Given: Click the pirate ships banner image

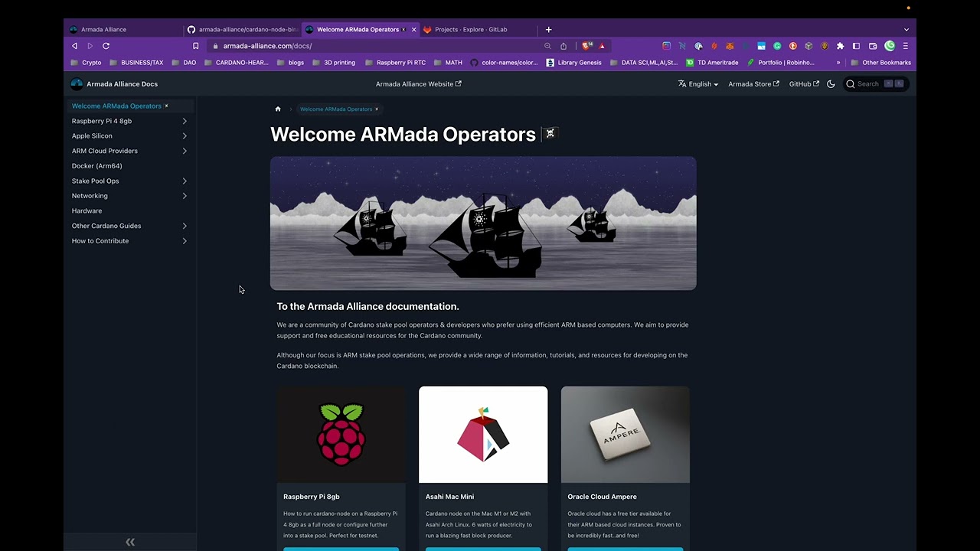Looking at the screenshot, I should coord(483,223).
